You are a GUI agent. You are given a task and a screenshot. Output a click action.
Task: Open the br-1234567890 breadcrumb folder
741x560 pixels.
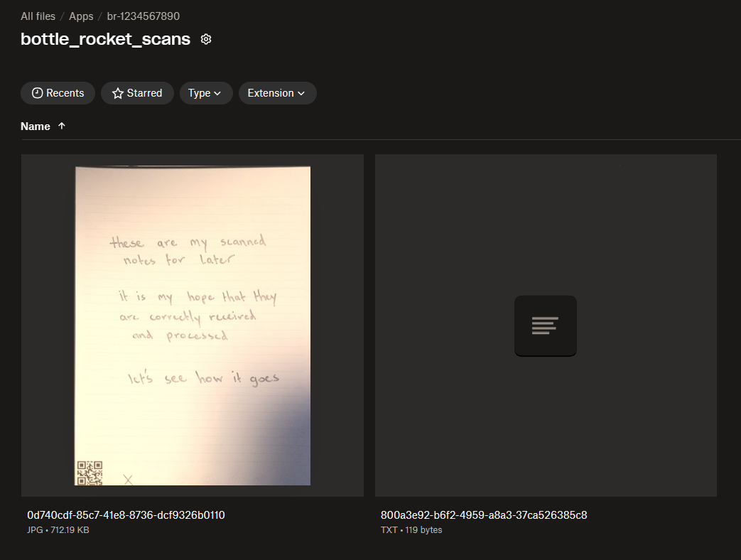click(143, 16)
